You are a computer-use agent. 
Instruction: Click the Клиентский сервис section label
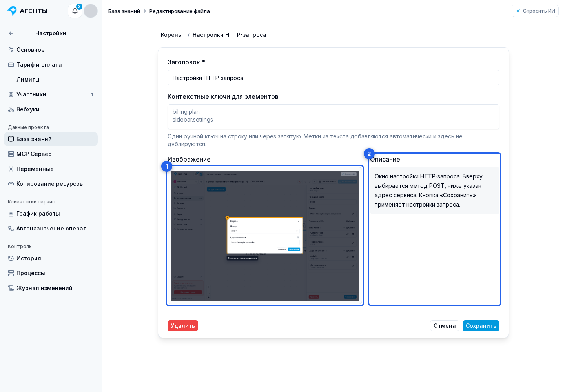click(31, 202)
